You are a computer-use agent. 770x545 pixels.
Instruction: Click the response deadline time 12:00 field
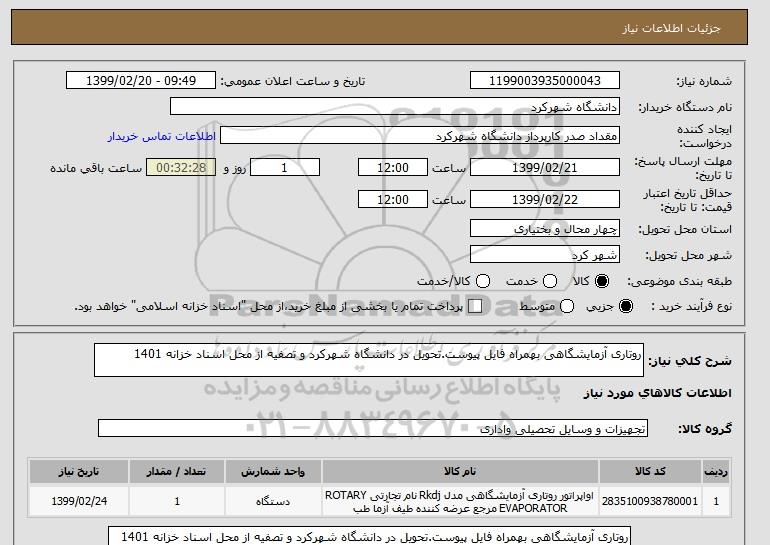pyautogui.click(x=393, y=167)
